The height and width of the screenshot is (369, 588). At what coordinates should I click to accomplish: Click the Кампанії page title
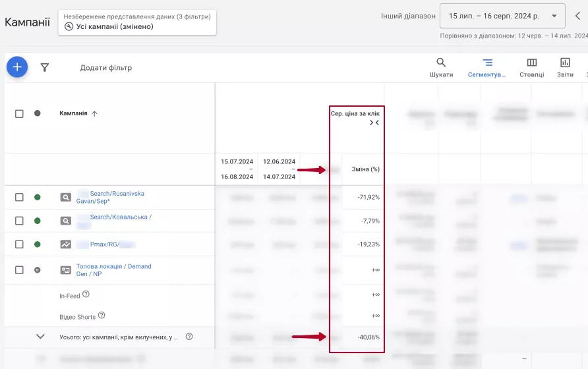28,22
